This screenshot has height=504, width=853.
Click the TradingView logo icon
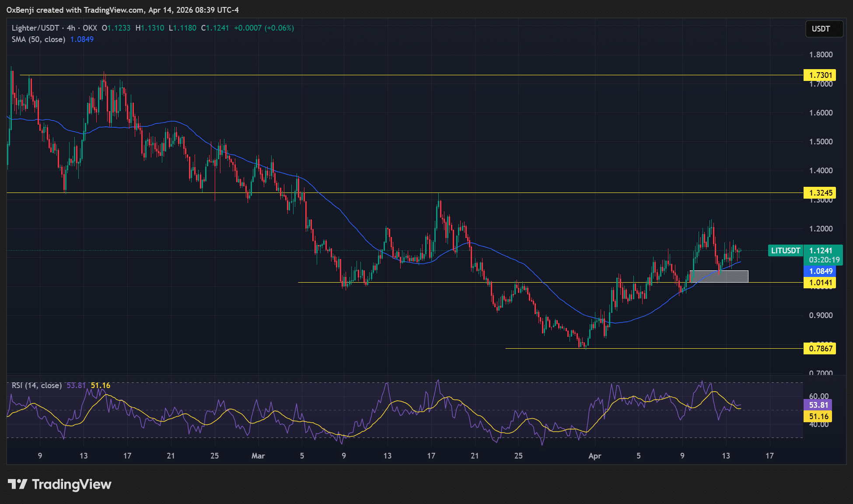pyautogui.click(x=17, y=484)
